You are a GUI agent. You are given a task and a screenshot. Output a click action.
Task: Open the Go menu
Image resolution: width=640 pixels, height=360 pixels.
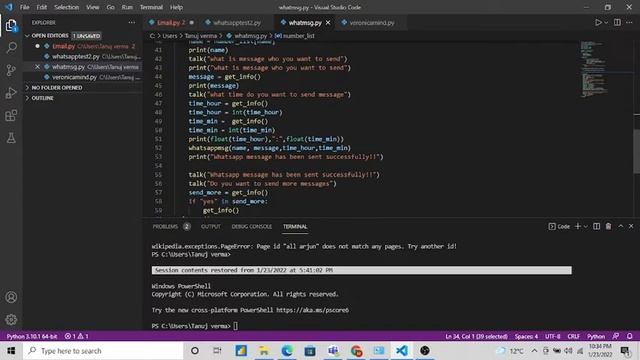[111, 7]
